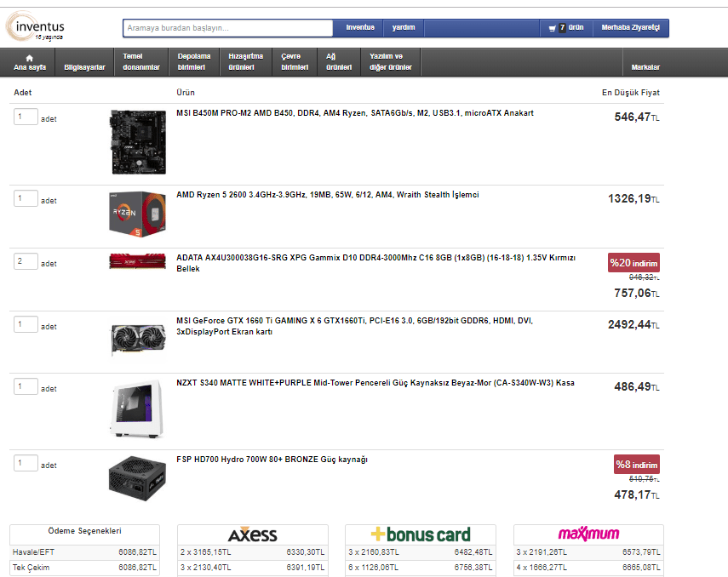Image resolution: width=728 pixels, height=577 pixels.
Task: Select Axess 3 x 2130,40TL installment row
Action: click(253, 568)
